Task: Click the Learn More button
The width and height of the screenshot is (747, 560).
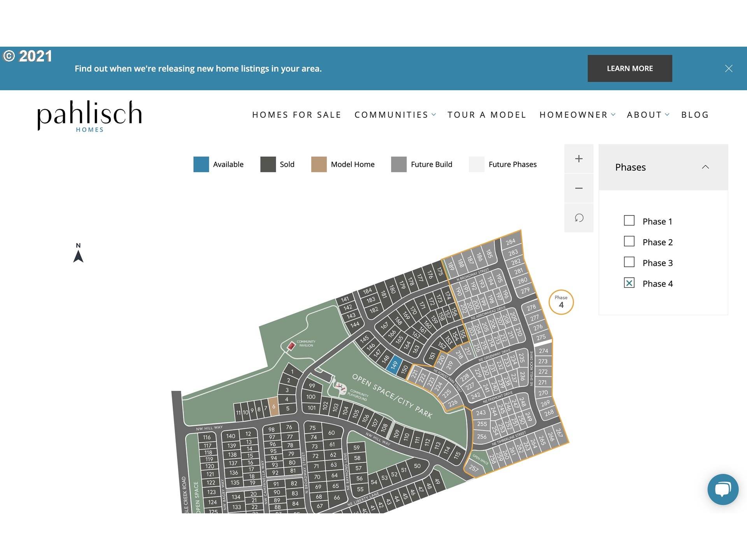Action: pos(630,68)
